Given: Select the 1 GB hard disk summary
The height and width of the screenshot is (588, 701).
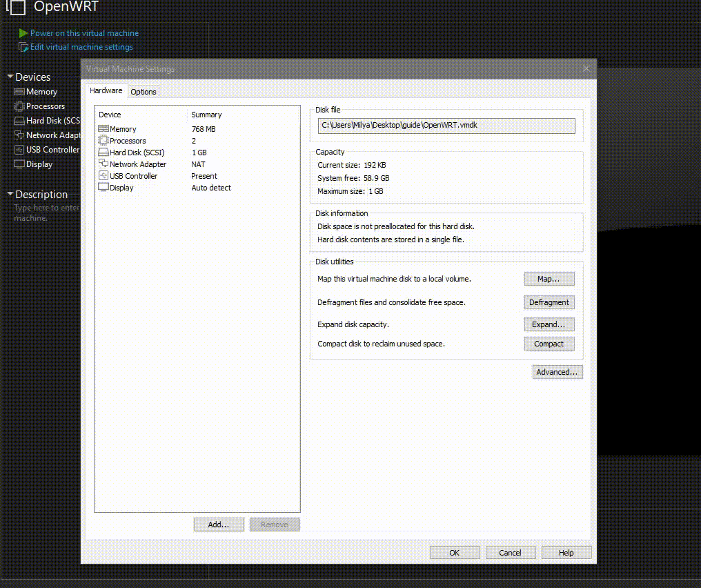Looking at the screenshot, I should pyautogui.click(x=199, y=153).
